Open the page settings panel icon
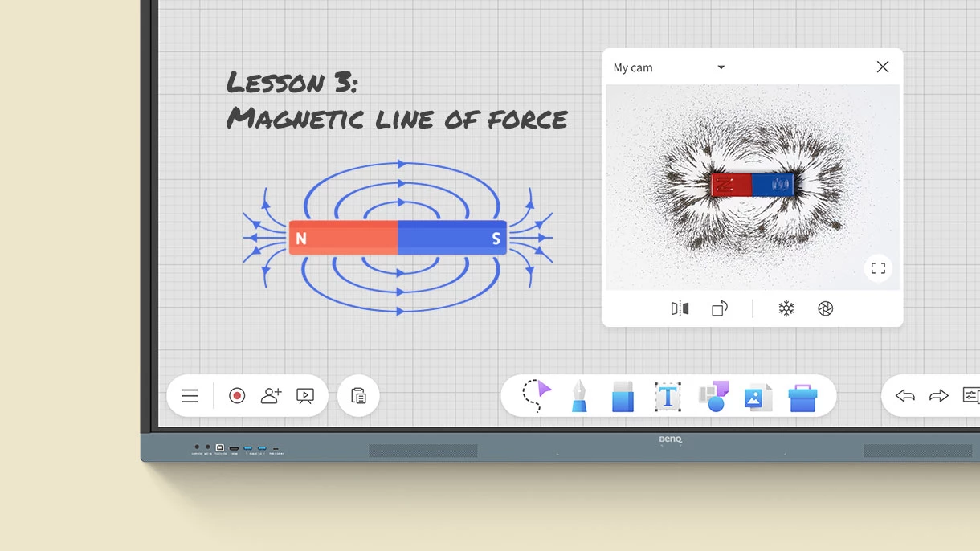 [970, 395]
